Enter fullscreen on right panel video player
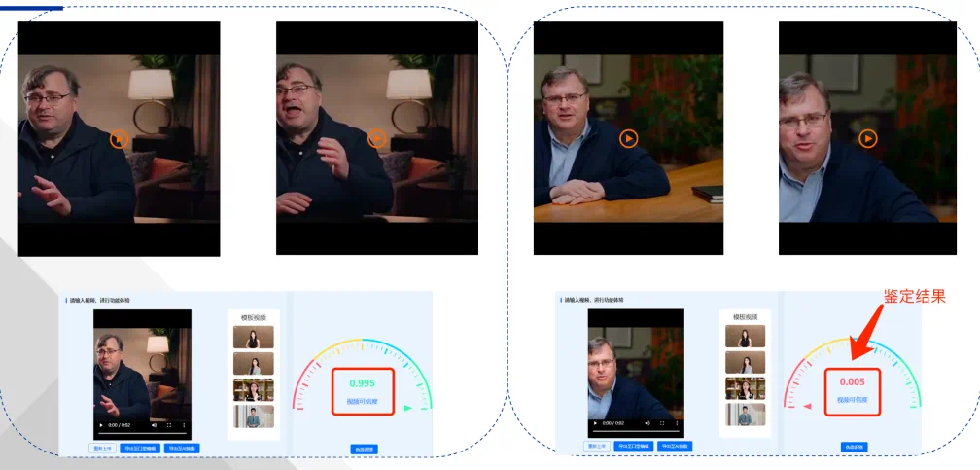This screenshot has height=470, width=980. pos(663,423)
